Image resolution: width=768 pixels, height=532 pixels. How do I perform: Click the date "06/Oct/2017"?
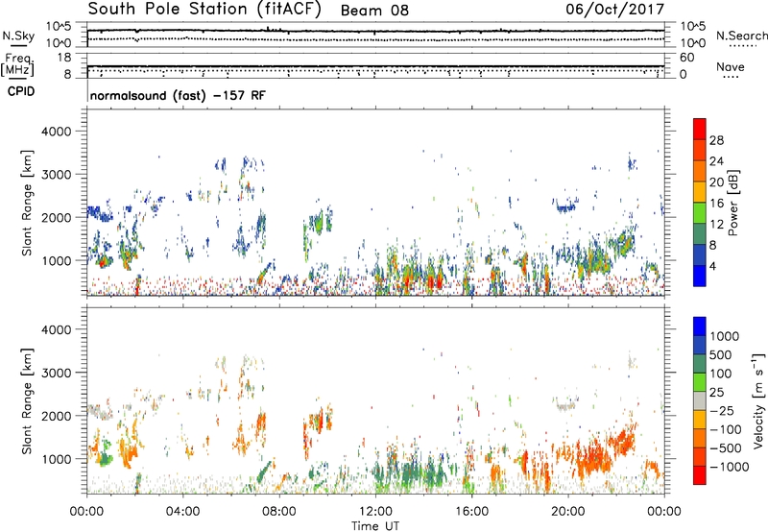click(614, 10)
